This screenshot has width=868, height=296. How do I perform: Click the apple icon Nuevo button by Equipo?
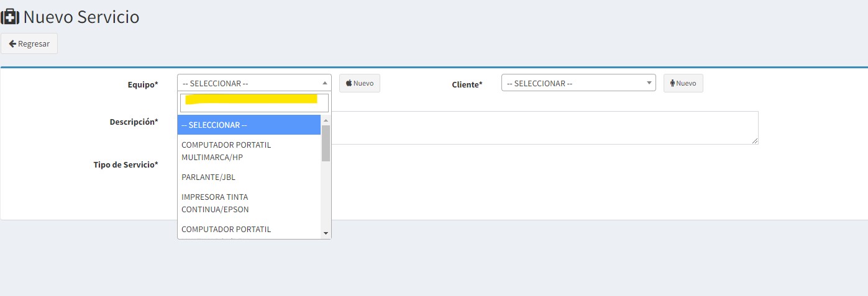tap(360, 83)
